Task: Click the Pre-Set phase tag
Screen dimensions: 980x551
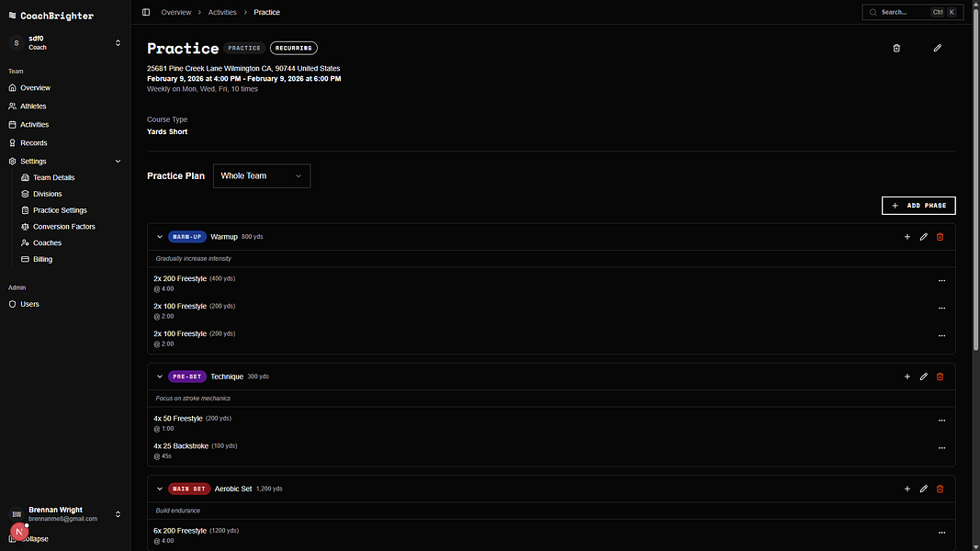Action: point(186,377)
